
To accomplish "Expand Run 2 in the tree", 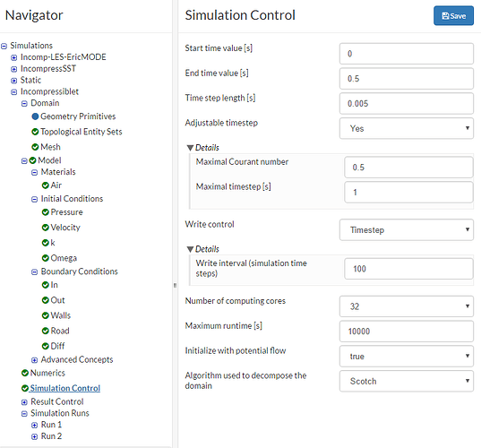I will pos(34,436).
